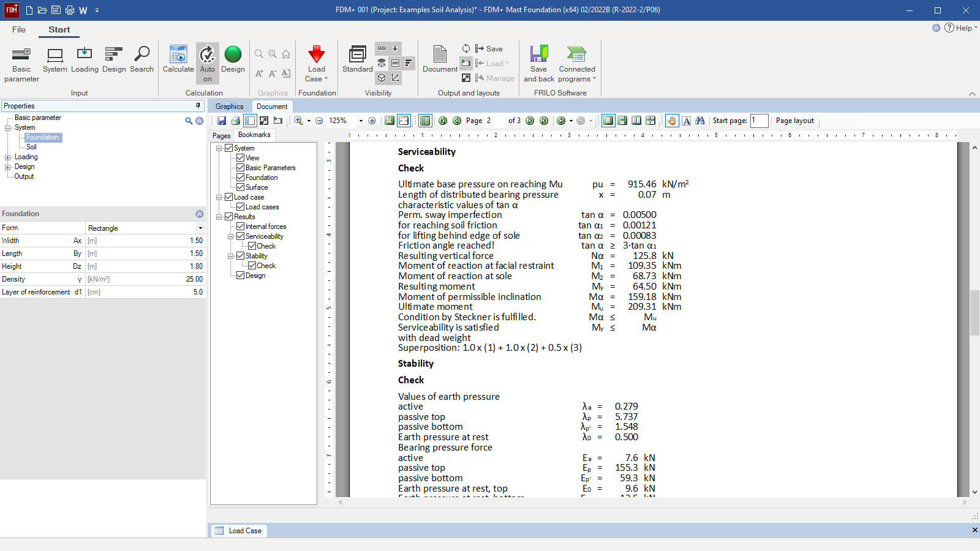Toggle the Basic Parameters checkbox
Viewport: 980px width, 551px height.
click(x=241, y=168)
